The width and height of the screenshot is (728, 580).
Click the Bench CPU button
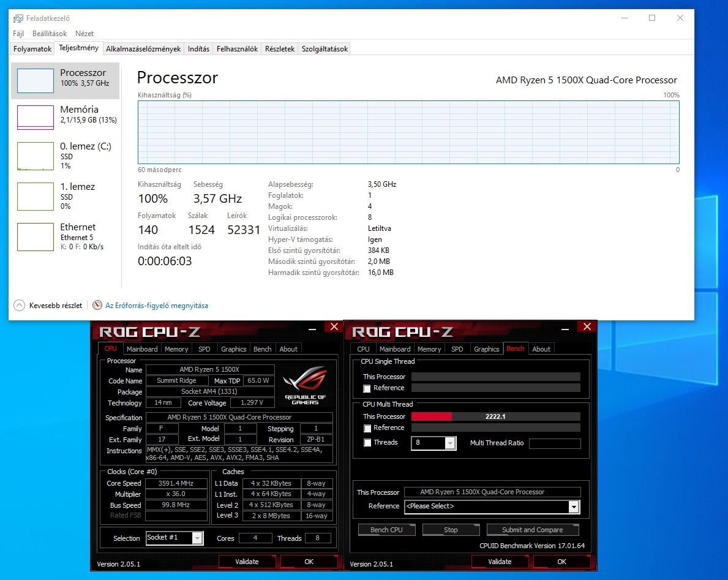click(386, 529)
